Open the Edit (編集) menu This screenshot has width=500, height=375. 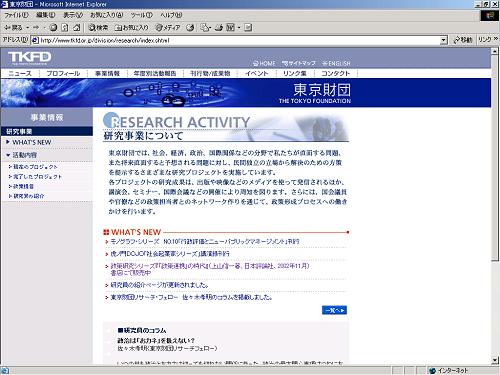pyautogui.click(x=46, y=15)
